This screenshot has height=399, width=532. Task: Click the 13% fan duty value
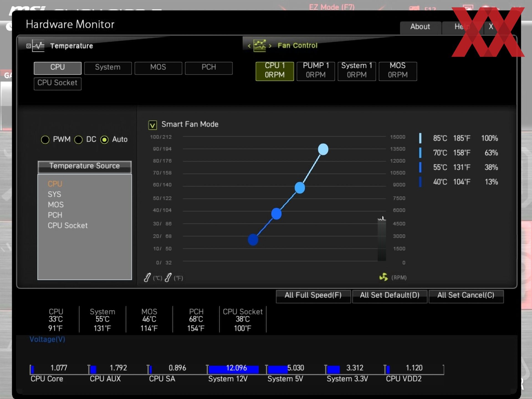click(491, 182)
